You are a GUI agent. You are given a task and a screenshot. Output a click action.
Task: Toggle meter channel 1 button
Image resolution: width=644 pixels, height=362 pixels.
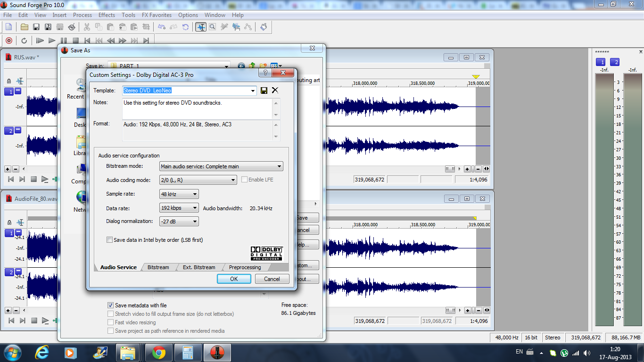(601, 62)
